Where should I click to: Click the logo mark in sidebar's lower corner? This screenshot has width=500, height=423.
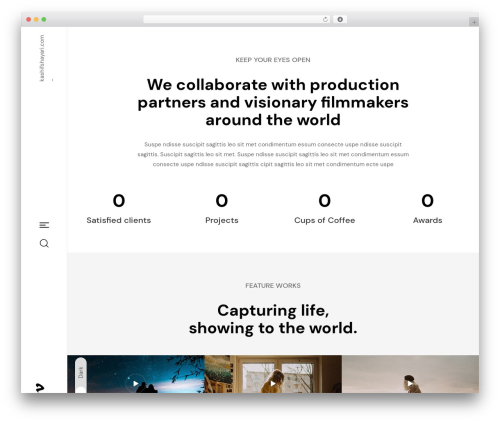pyautogui.click(x=40, y=388)
